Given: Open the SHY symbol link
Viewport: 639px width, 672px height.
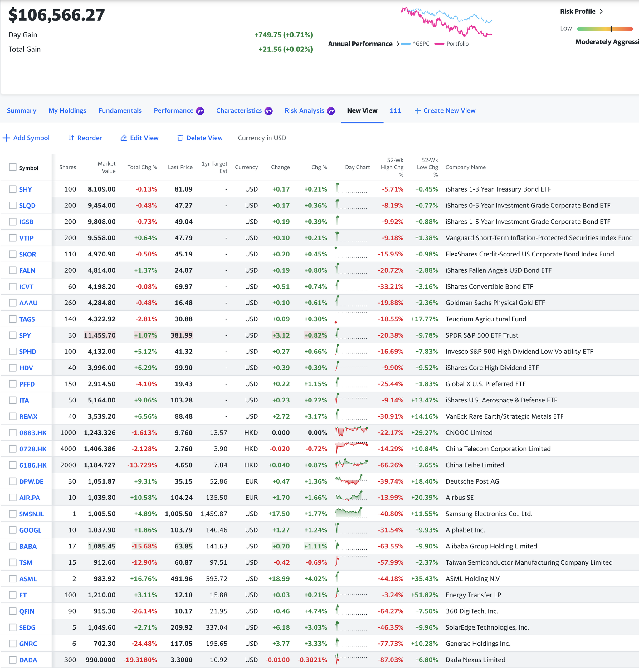Looking at the screenshot, I should [x=25, y=189].
